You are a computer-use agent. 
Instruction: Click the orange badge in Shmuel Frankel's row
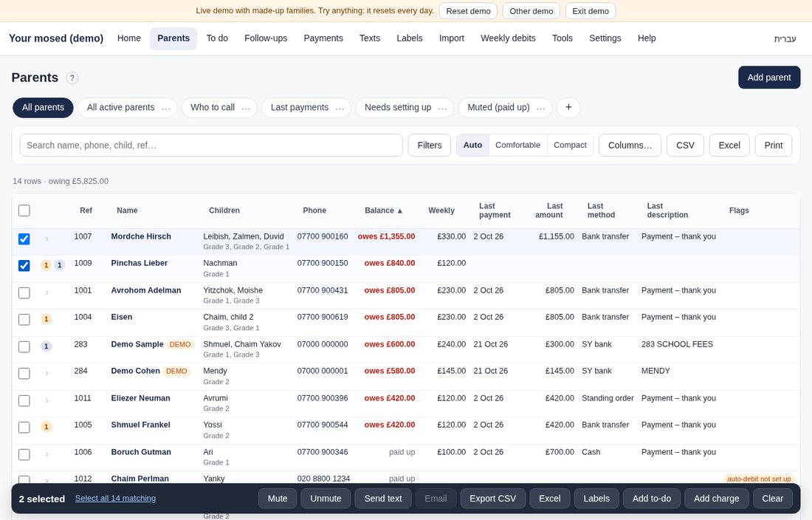pyautogui.click(x=46, y=427)
